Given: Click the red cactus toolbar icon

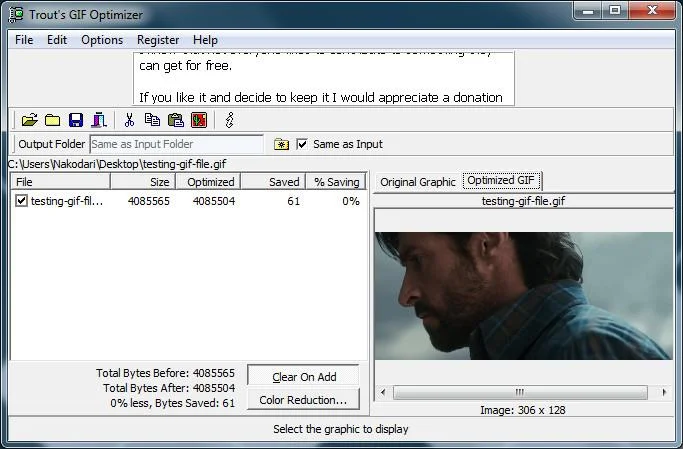Looking at the screenshot, I should pyautogui.click(x=199, y=120).
